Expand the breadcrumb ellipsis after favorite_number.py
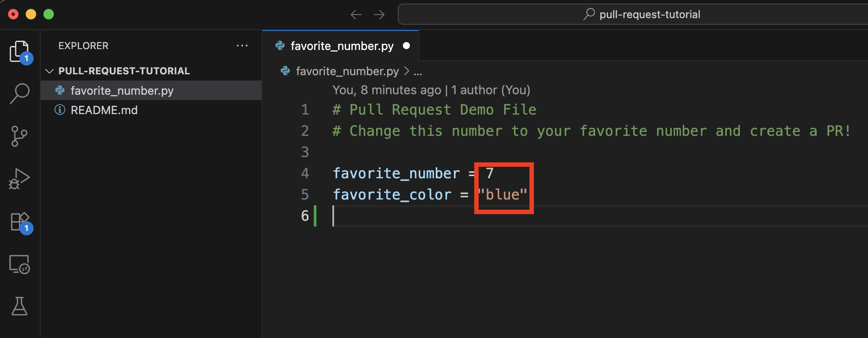 pos(418,71)
